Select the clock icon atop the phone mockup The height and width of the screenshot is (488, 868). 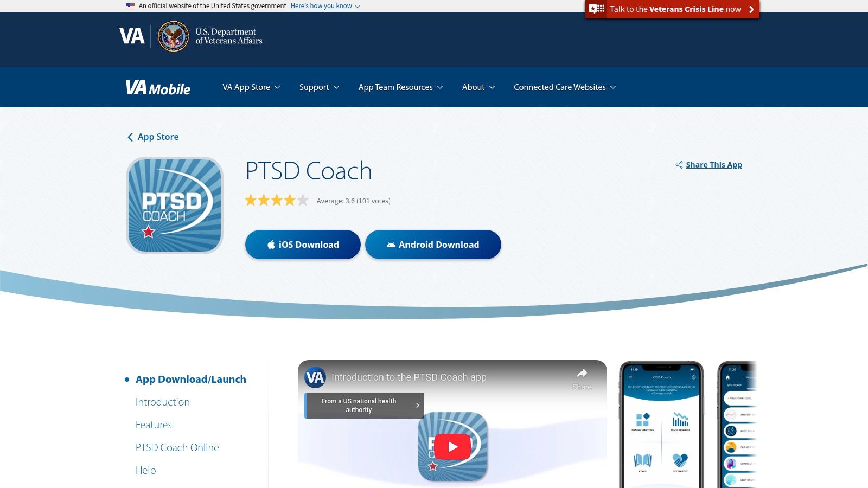(x=694, y=377)
